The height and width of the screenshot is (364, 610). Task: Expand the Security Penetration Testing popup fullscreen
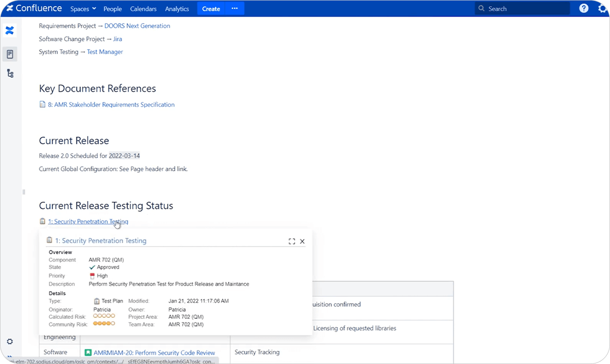(292, 241)
